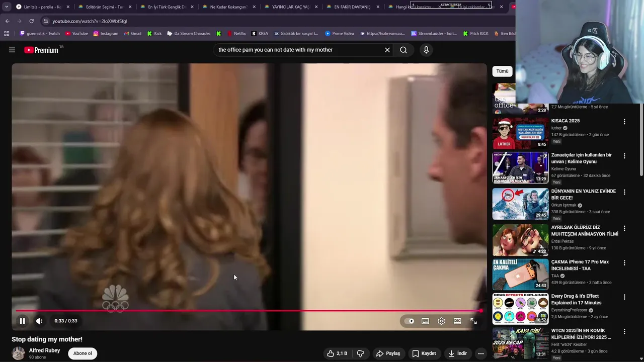Toggle autoplay switch in player
This screenshot has height=362, width=644.
point(410,321)
